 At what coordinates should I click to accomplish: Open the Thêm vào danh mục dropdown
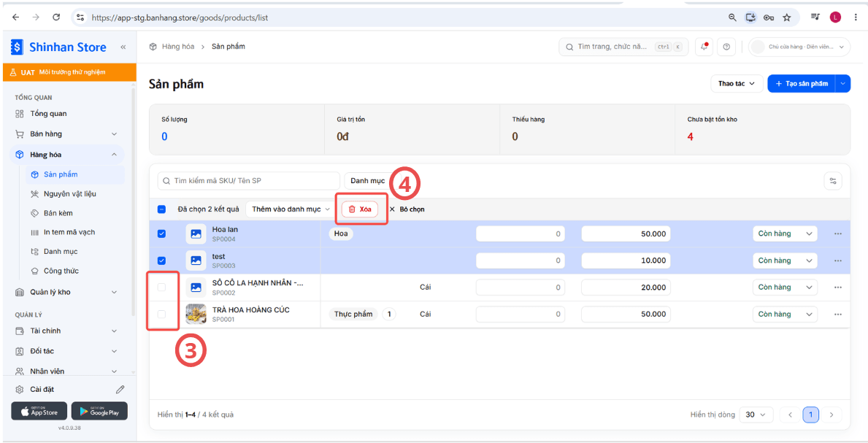click(291, 209)
